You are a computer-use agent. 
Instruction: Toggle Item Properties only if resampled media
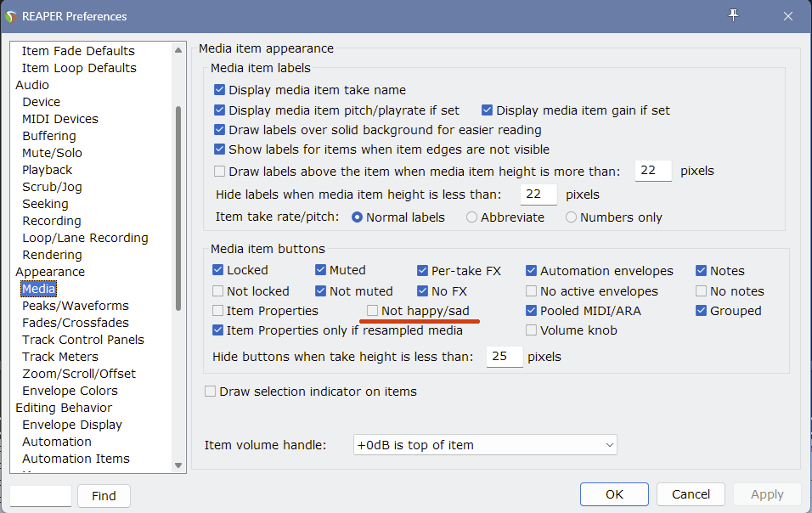pos(218,330)
